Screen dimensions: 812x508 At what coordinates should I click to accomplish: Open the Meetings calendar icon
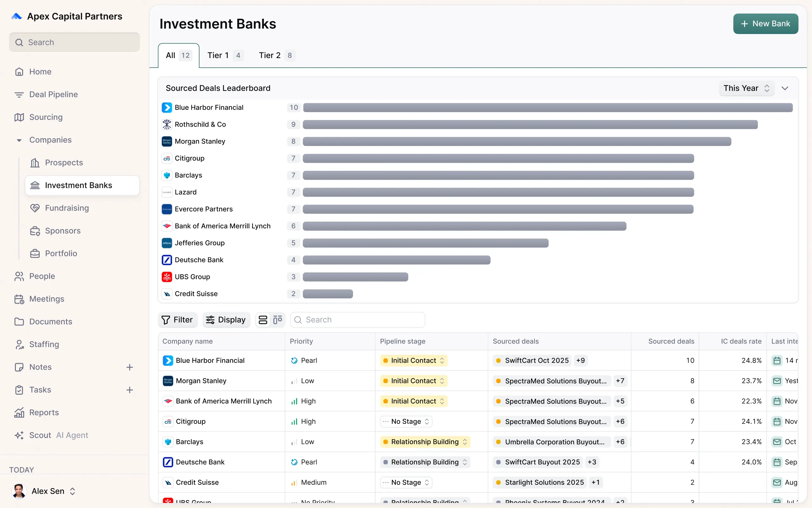click(19, 299)
